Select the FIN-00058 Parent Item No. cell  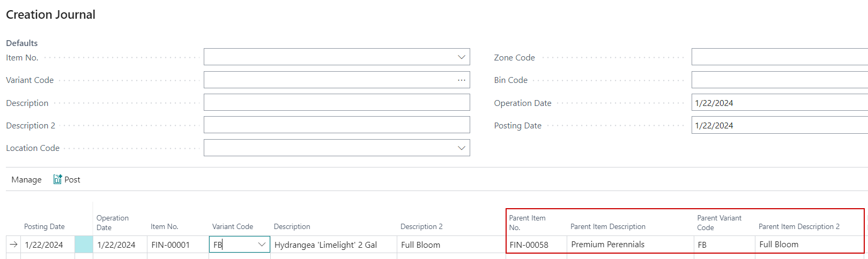coord(529,245)
